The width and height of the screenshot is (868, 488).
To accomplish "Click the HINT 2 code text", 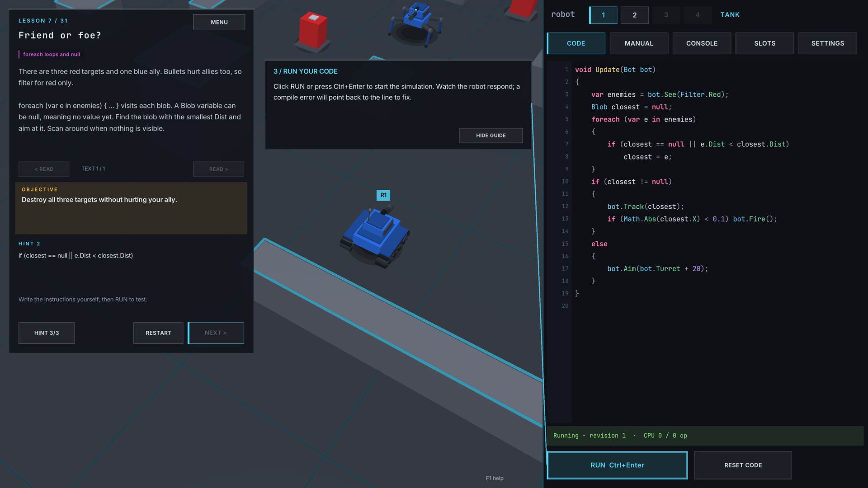I will [75, 256].
